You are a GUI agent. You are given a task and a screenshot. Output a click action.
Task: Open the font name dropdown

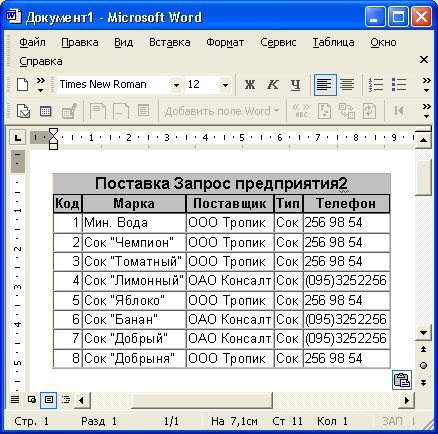[176, 85]
